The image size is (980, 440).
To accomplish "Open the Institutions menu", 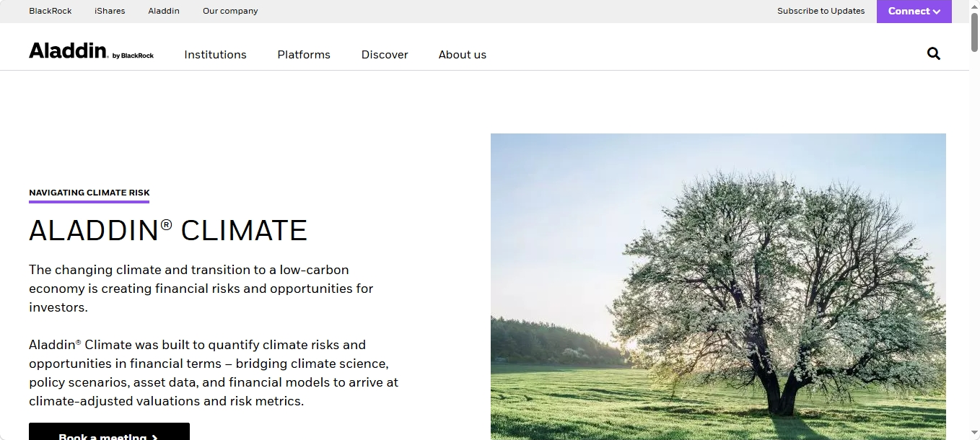I will tap(215, 54).
